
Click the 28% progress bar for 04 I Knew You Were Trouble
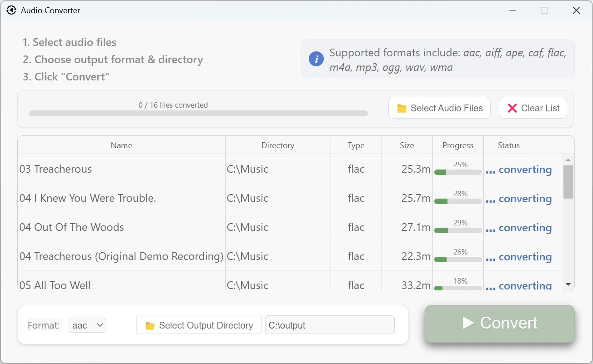click(457, 201)
